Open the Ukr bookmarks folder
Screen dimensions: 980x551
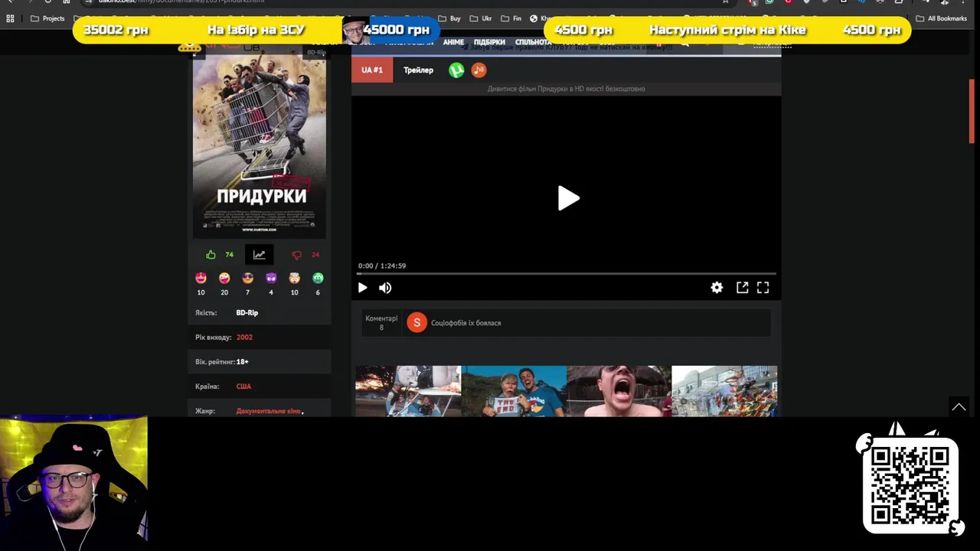481,18
